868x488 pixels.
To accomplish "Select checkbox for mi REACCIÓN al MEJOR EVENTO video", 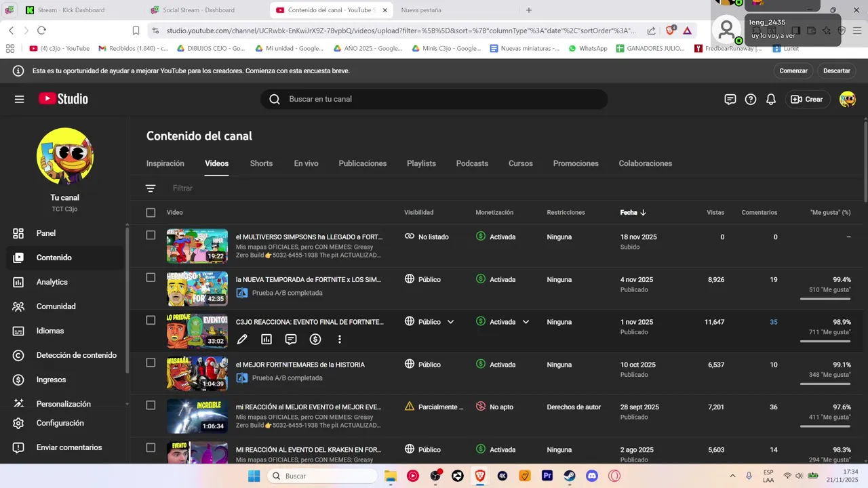I will click(x=151, y=405).
